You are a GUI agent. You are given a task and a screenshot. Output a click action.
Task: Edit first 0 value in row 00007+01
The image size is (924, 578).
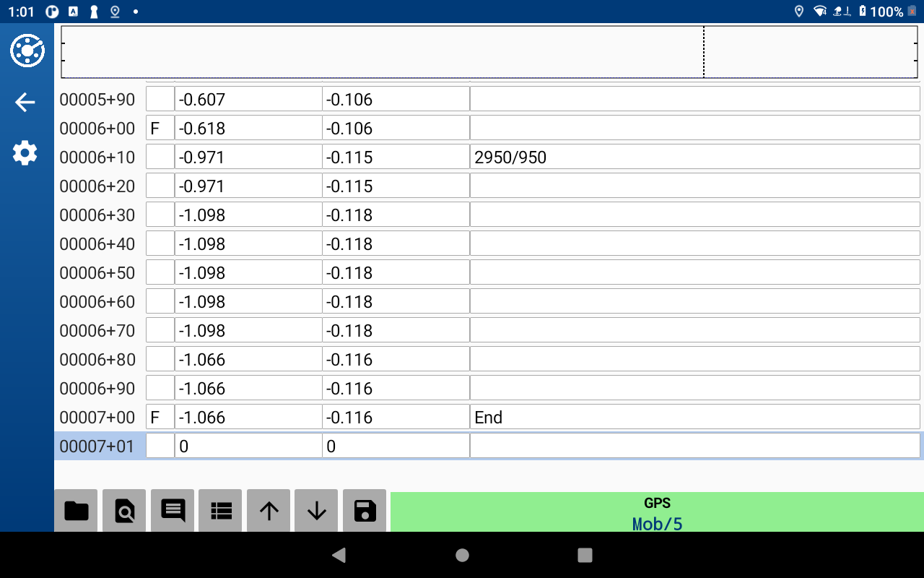248,446
